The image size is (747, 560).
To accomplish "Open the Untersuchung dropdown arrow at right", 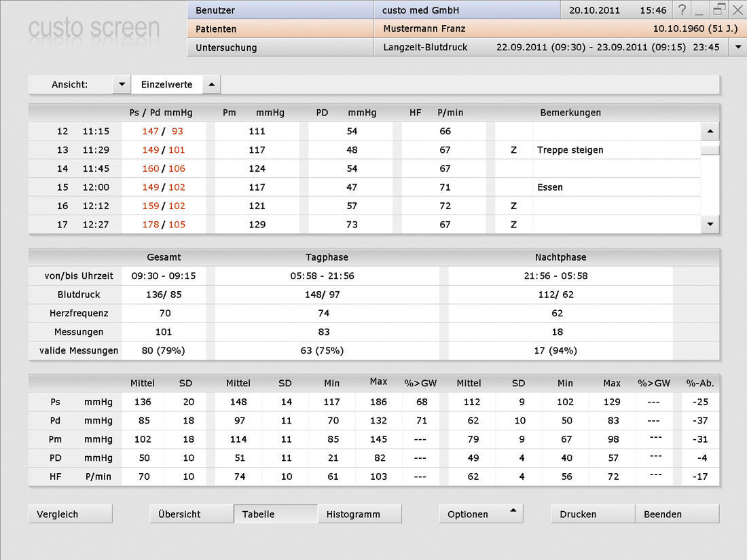I will point(738,47).
